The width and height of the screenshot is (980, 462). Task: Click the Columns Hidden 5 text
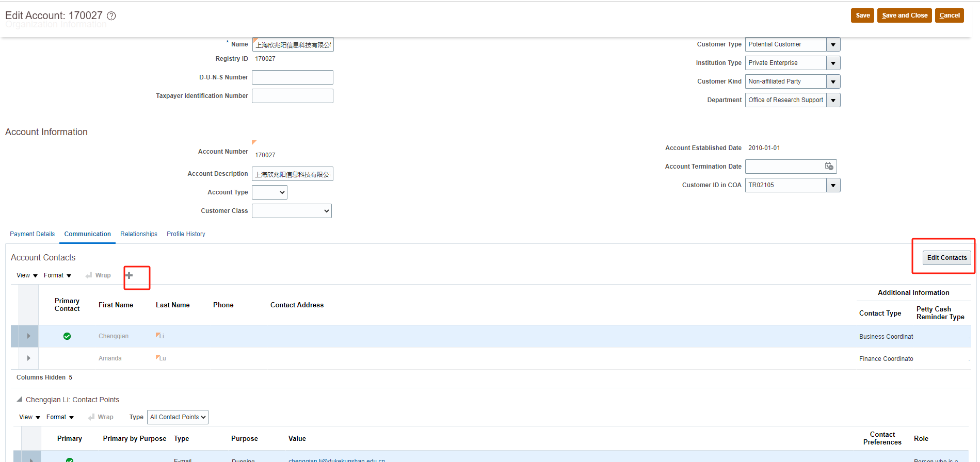[x=44, y=377]
